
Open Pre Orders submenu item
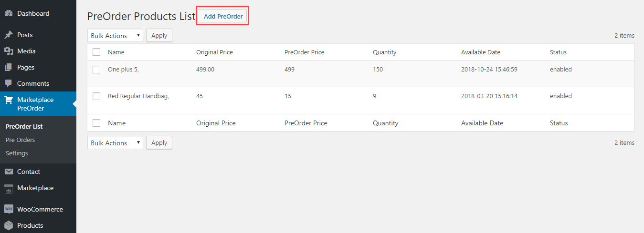click(20, 140)
